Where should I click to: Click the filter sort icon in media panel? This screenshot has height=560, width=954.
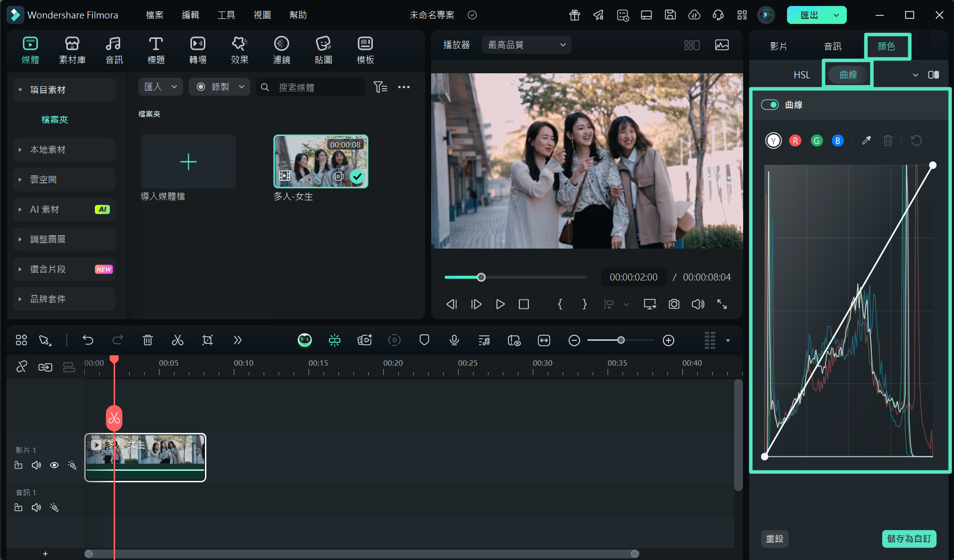(380, 87)
